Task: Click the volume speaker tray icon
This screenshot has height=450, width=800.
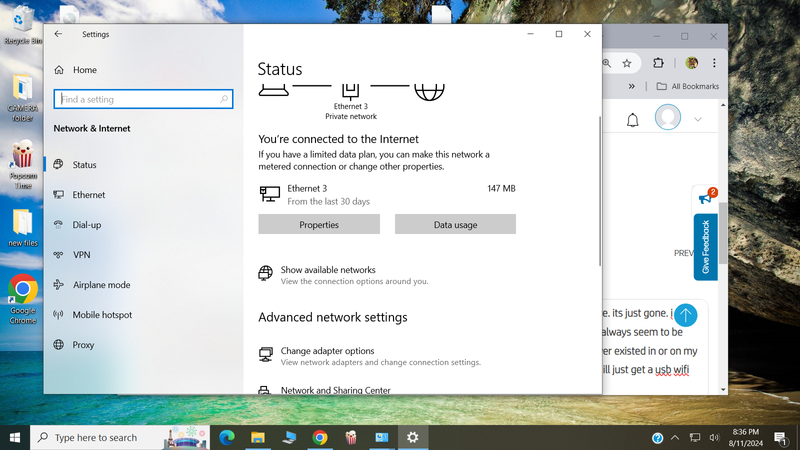Action: click(x=714, y=438)
